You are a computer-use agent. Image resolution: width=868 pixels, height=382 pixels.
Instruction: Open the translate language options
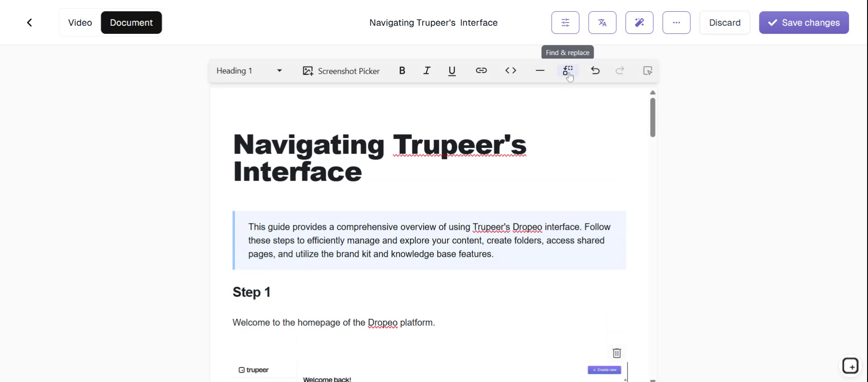point(602,23)
